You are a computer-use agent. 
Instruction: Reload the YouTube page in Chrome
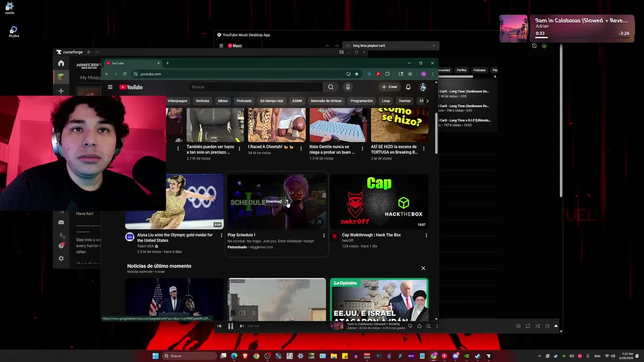point(125,74)
